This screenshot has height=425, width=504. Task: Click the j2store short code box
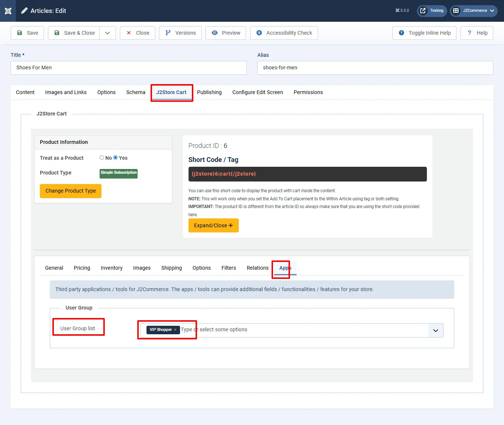coord(307,174)
